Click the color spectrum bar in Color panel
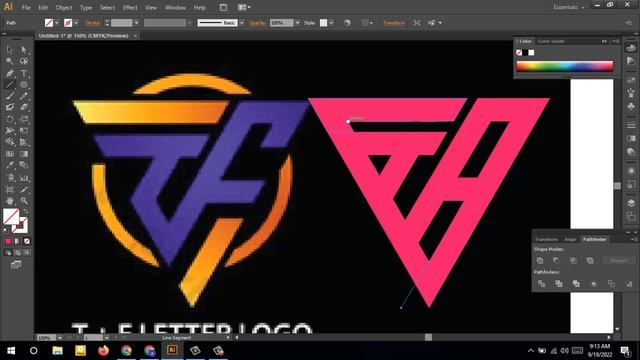Viewport: 640px width, 360px height. click(x=565, y=66)
